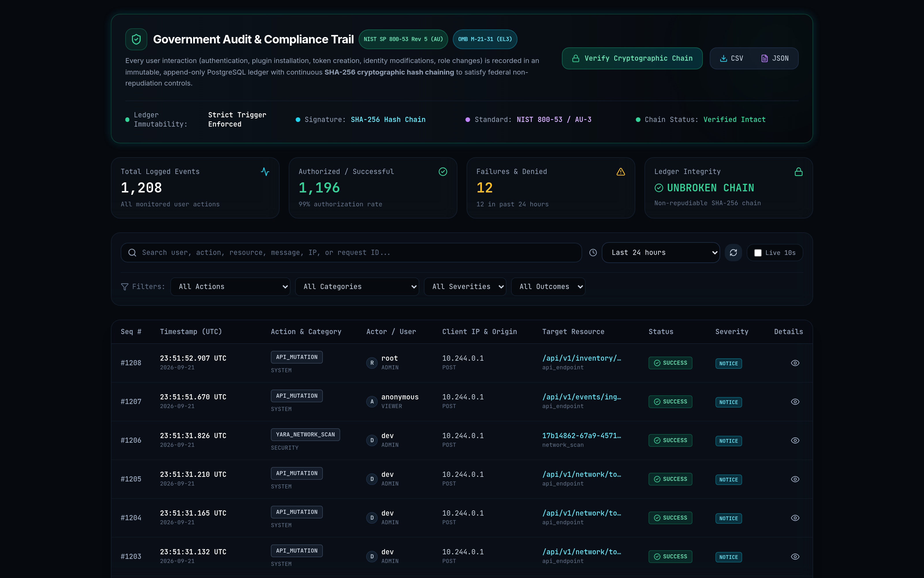Click the Seq # column header
Screen dimensions: 924x578
coord(131,332)
